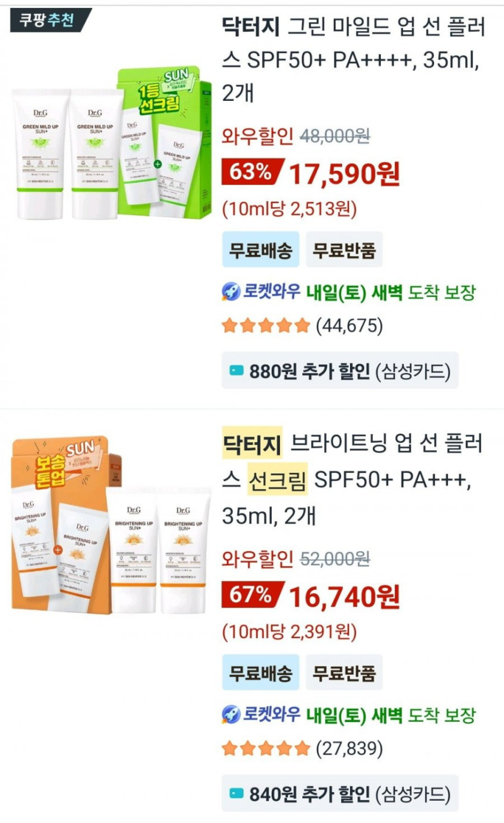Open the 그린 마일드 업 선 플러스 title link

(x=351, y=60)
